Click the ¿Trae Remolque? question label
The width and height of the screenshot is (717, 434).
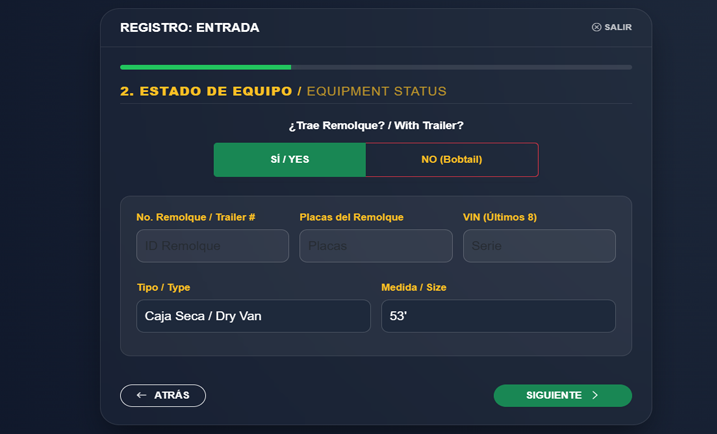376,126
